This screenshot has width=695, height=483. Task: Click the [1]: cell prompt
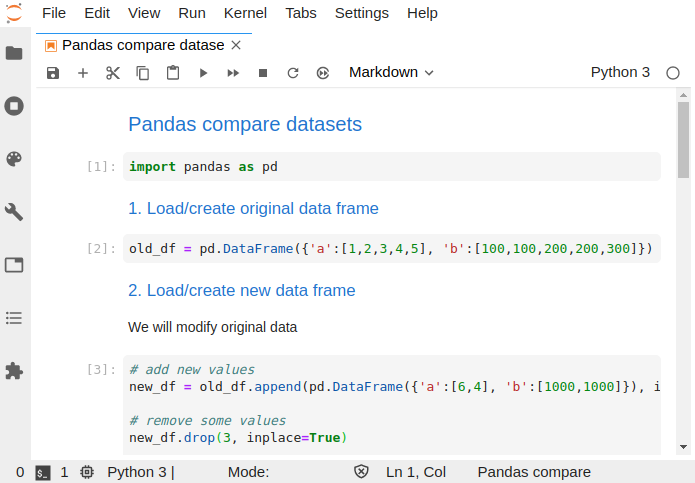coord(102,167)
